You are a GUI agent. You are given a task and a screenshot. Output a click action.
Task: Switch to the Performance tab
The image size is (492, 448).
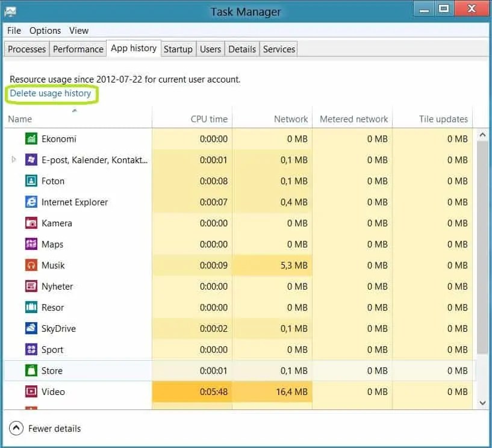click(78, 49)
